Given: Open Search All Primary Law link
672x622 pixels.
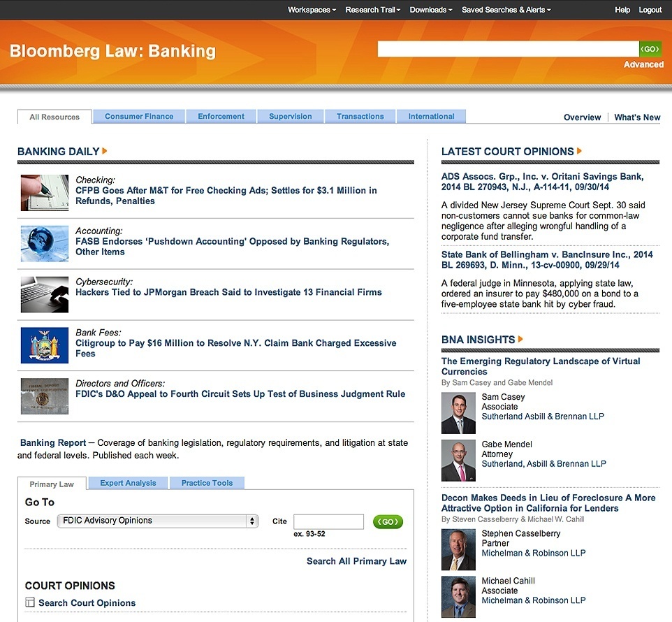Looking at the screenshot, I should 356,561.
